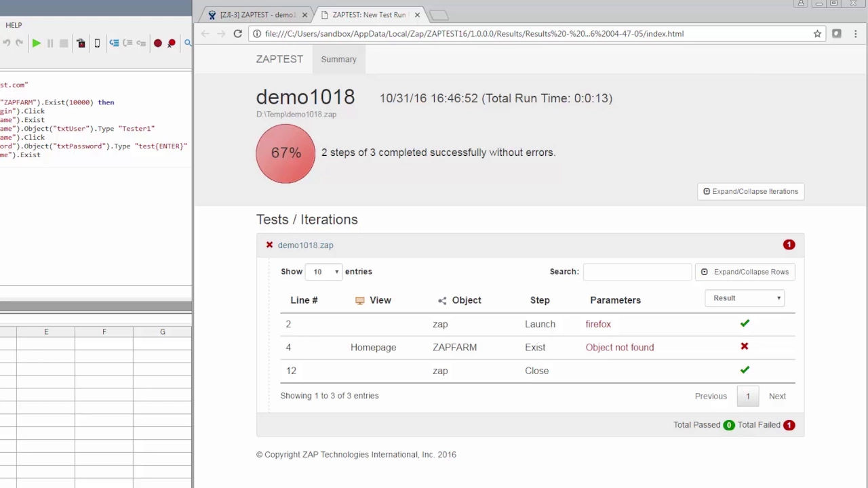The height and width of the screenshot is (488, 868).
Task: Click red X for Exist step row
Action: pos(745,346)
